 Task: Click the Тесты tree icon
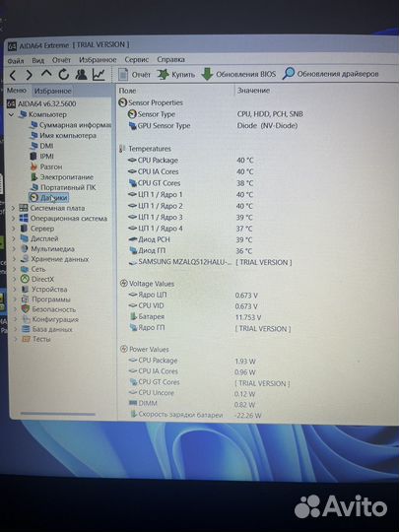coord(27,339)
